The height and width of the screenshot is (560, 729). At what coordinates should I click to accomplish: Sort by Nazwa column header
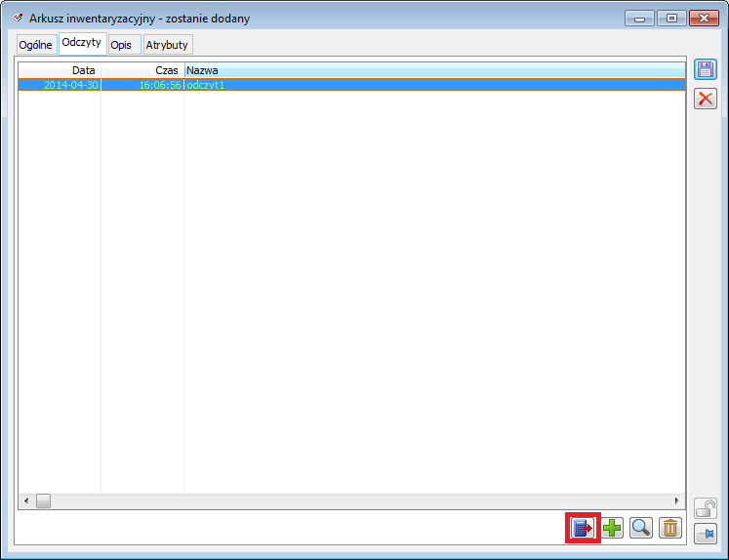tap(434, 70)
